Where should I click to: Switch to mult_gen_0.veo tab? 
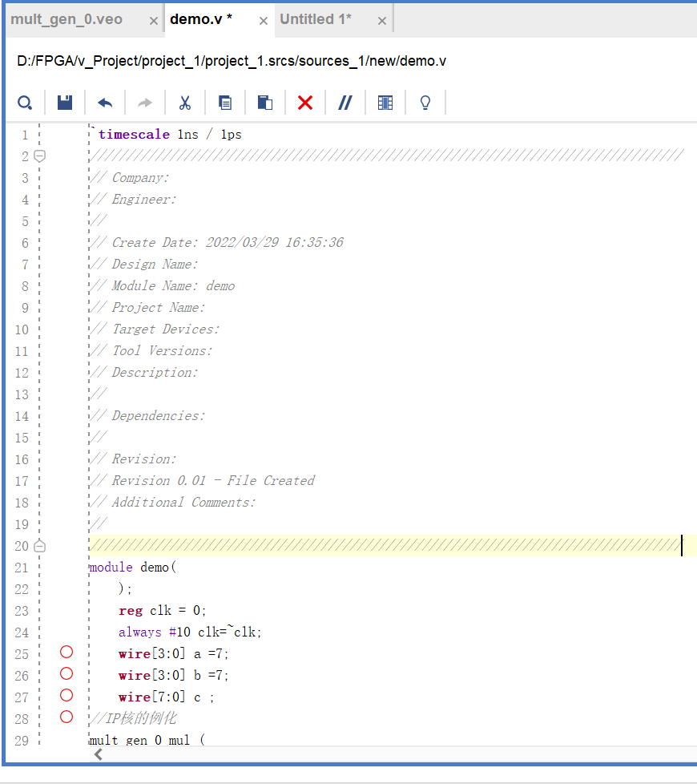coord(66,19)
